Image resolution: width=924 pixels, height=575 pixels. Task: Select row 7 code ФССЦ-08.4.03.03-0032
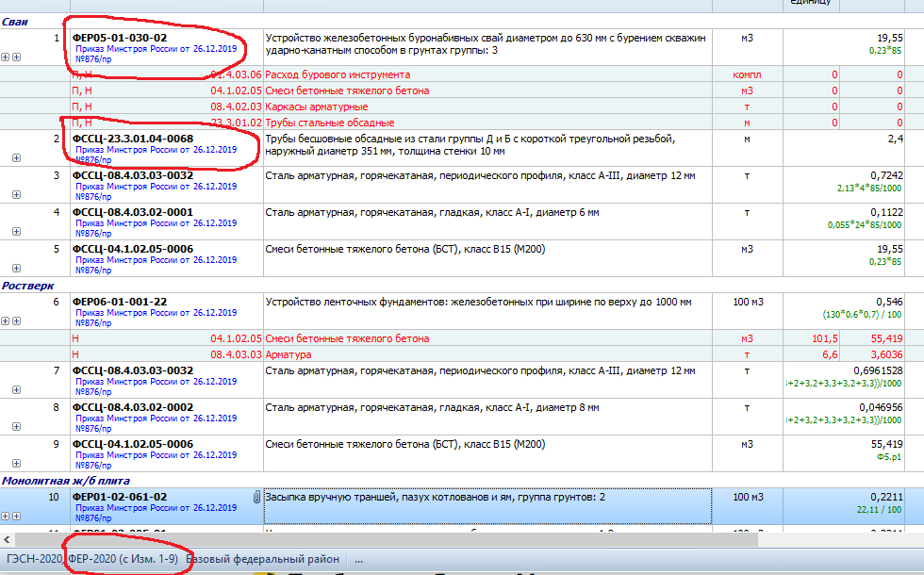[133, 370]
